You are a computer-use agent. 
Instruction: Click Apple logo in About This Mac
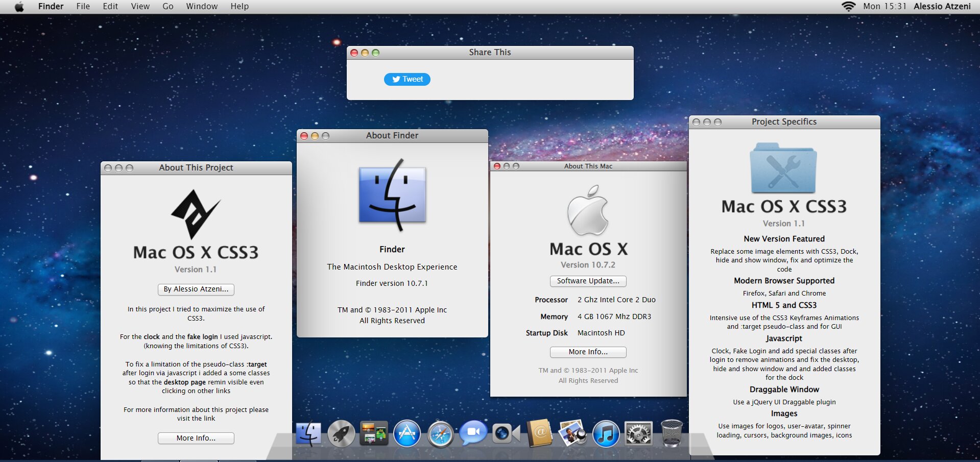coord(588,210)
